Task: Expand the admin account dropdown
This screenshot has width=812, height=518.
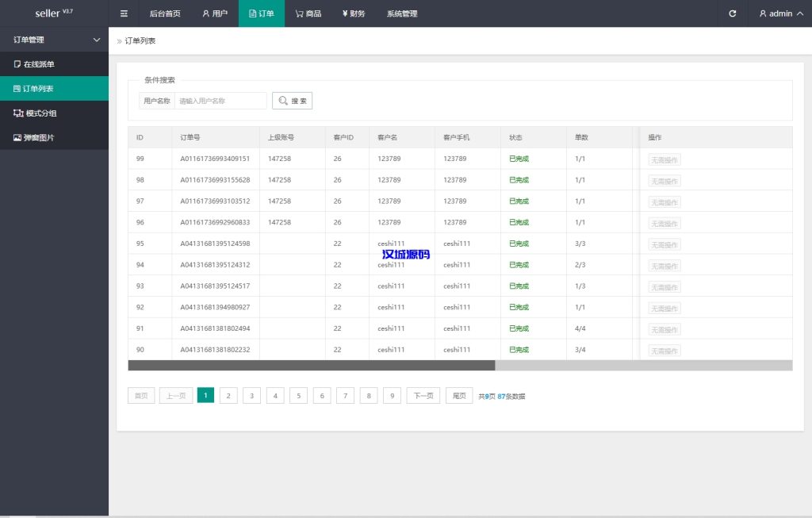Action: pyautogui.click(x=780, y=13)
